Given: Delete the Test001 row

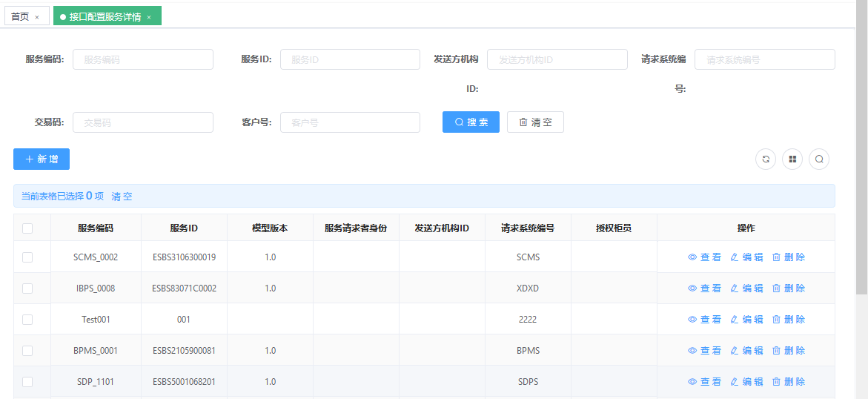Looking at the screenshot, I should [x=789, y=319].
